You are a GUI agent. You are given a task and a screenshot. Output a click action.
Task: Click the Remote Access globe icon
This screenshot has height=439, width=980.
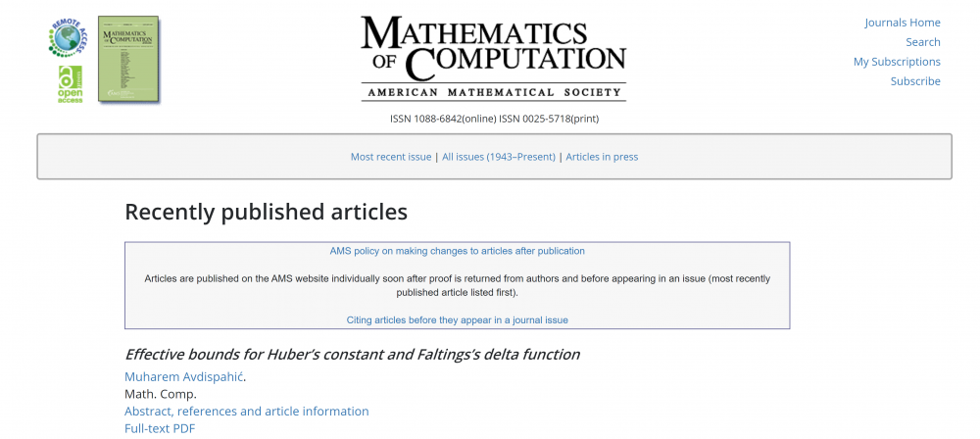(67, 38)
